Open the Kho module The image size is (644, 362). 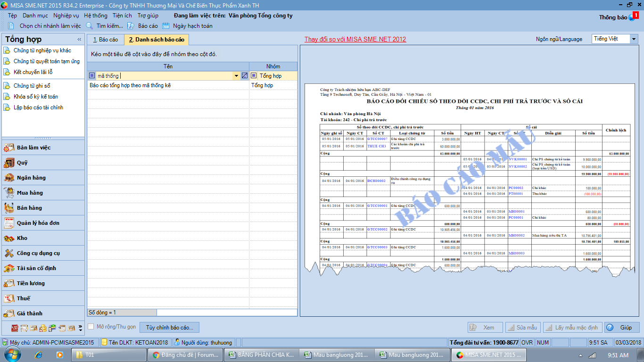pos(43,238)
